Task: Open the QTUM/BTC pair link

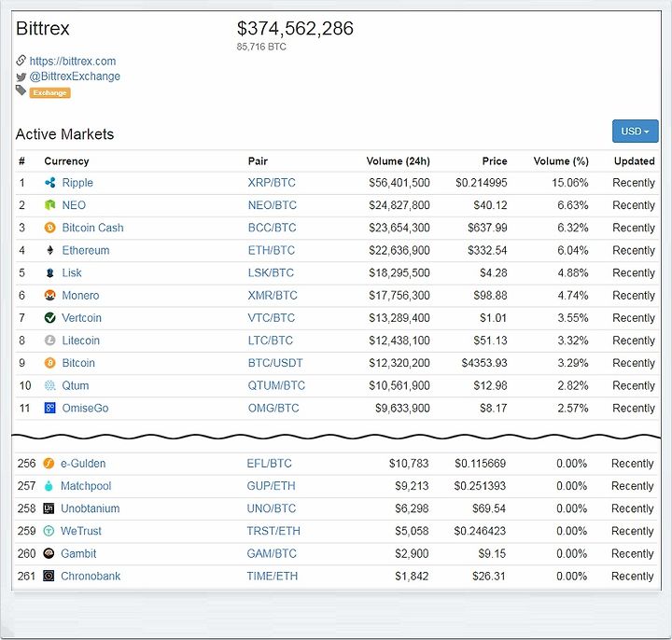Action: pos(276,385)
